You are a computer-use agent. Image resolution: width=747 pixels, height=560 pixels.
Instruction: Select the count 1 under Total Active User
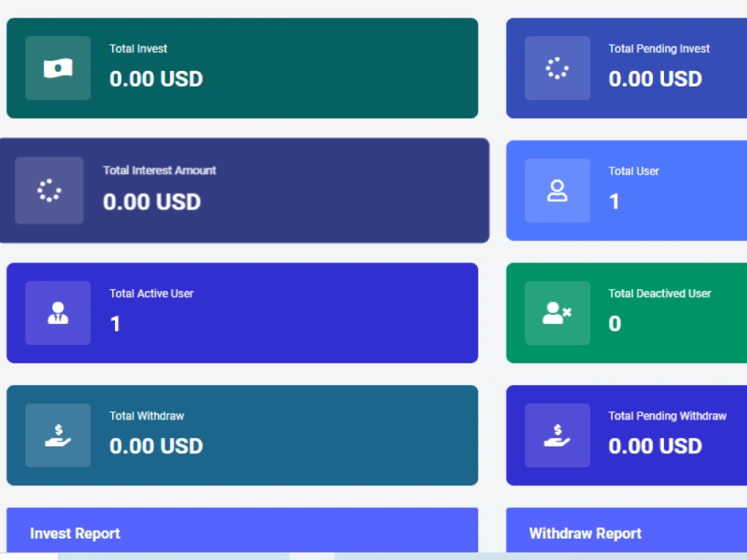(115, 324)
